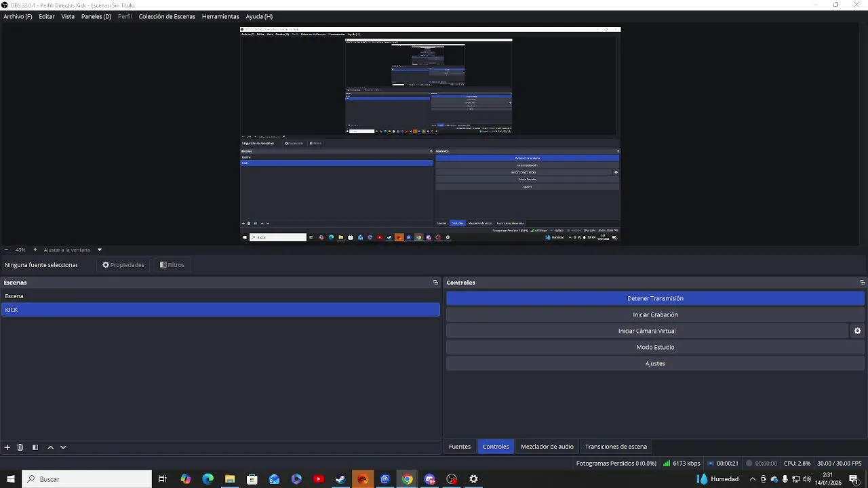Move the scene down with arrow icon
The image size is (868, 488).
pyautogui.click(x=63, y=447)
